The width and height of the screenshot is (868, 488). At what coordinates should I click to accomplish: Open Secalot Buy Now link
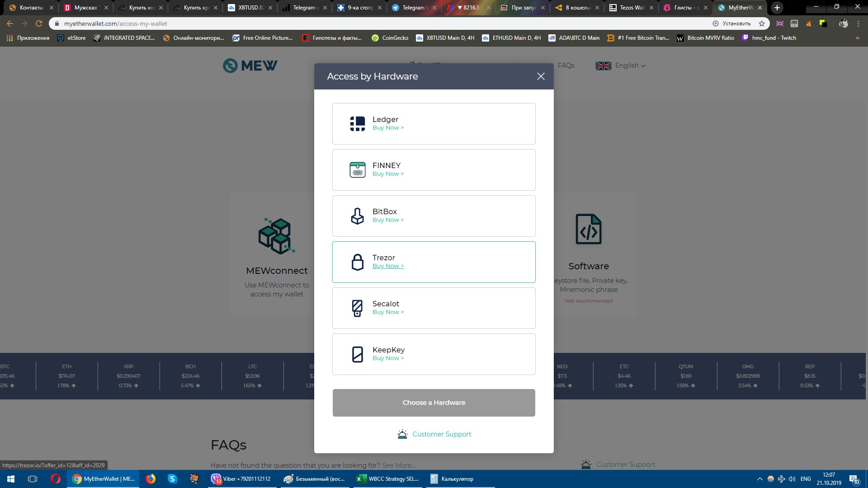tap(388, 312)
